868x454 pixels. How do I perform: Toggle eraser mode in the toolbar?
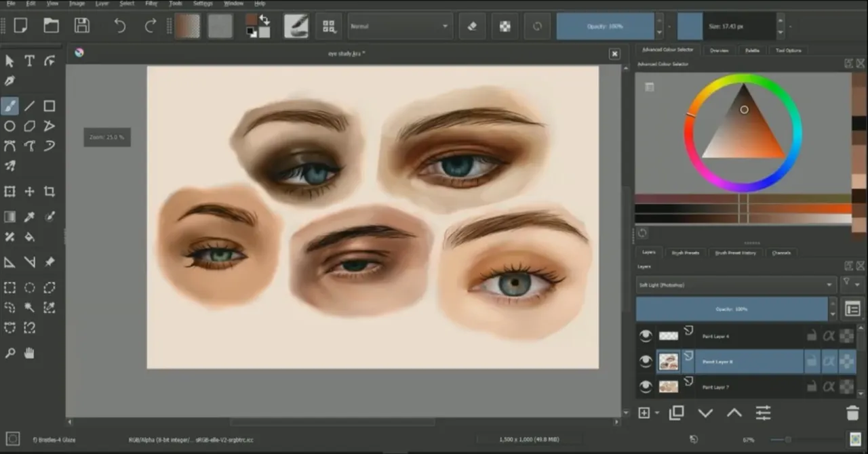click(473, 26)
